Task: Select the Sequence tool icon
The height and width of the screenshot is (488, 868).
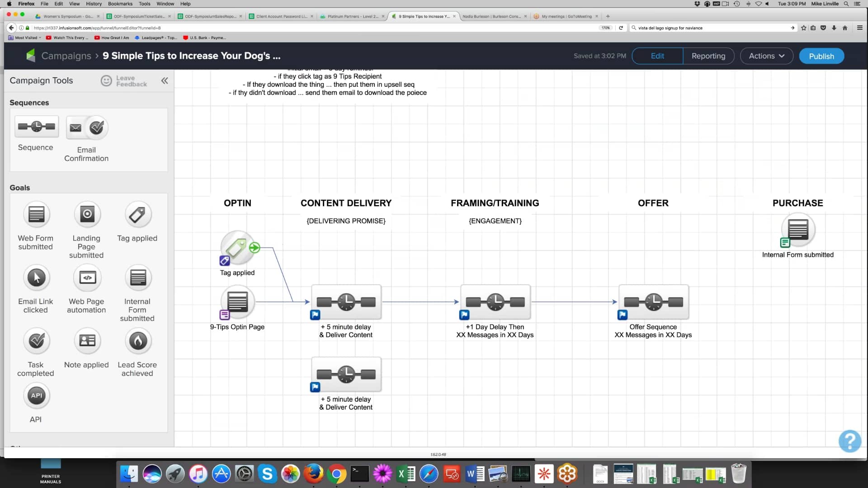Action: [36, 127]
